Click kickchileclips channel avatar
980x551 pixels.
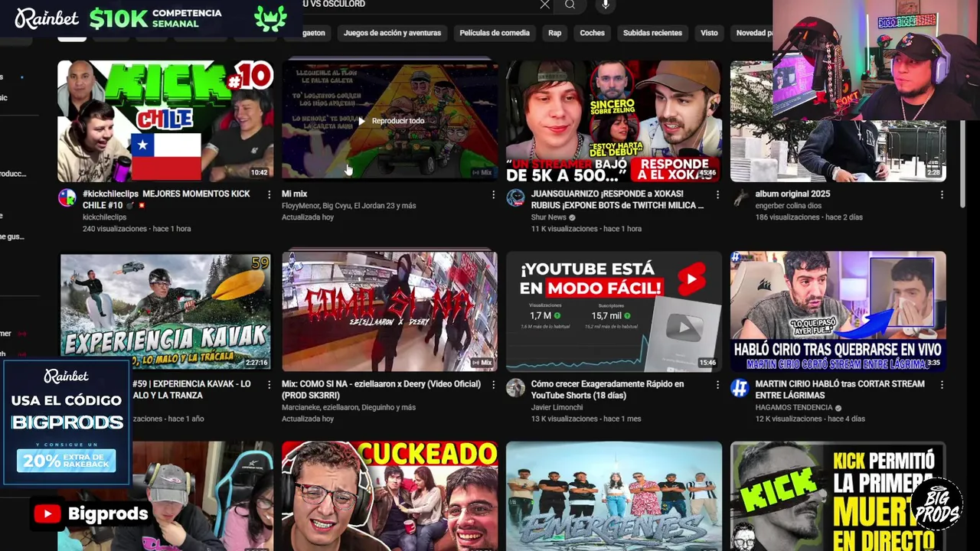pos(67,197)
